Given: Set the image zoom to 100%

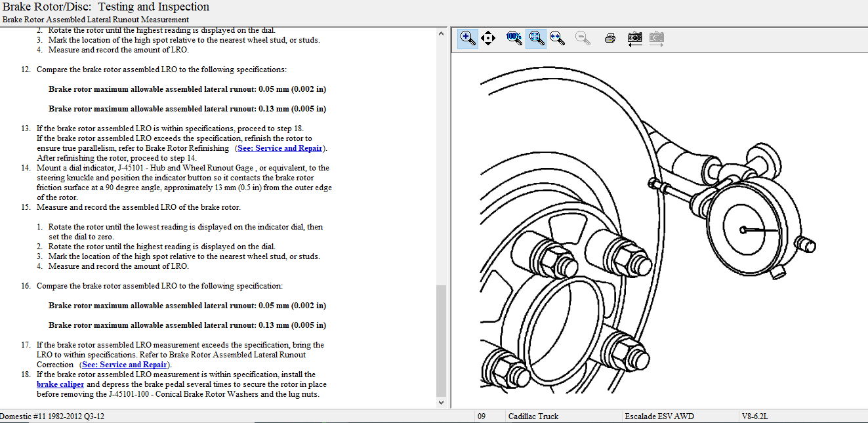Looking at the screenshot, I should point(514,38).
